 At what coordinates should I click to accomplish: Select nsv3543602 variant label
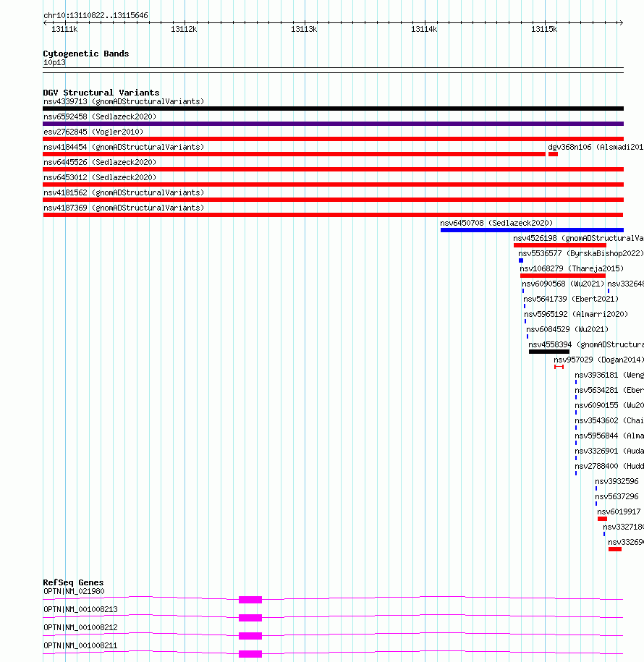[x=609, y=420]
